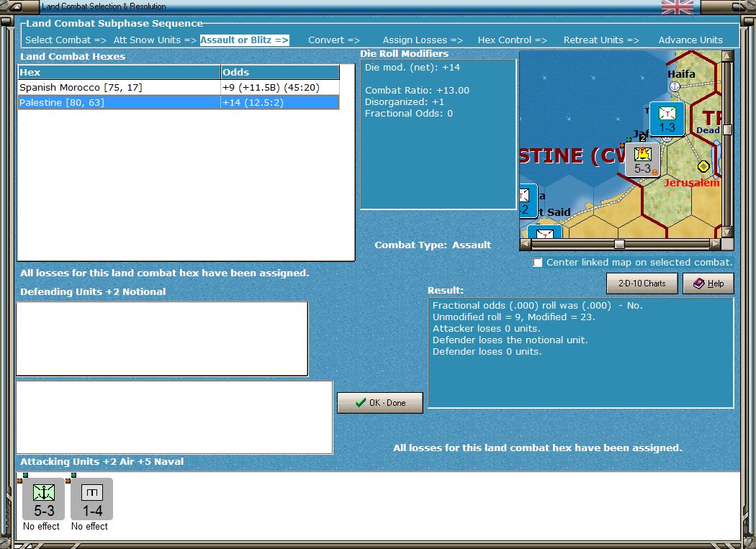756x549 pixels.
Task: Click the map scroll up arrow
Action: tap(727, 56)
